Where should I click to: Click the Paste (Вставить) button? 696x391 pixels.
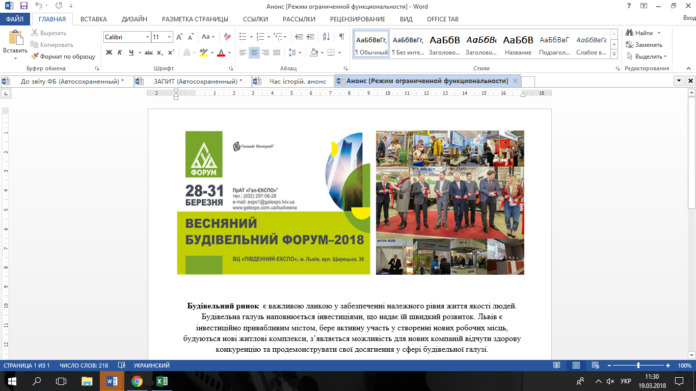coord(15,45)
